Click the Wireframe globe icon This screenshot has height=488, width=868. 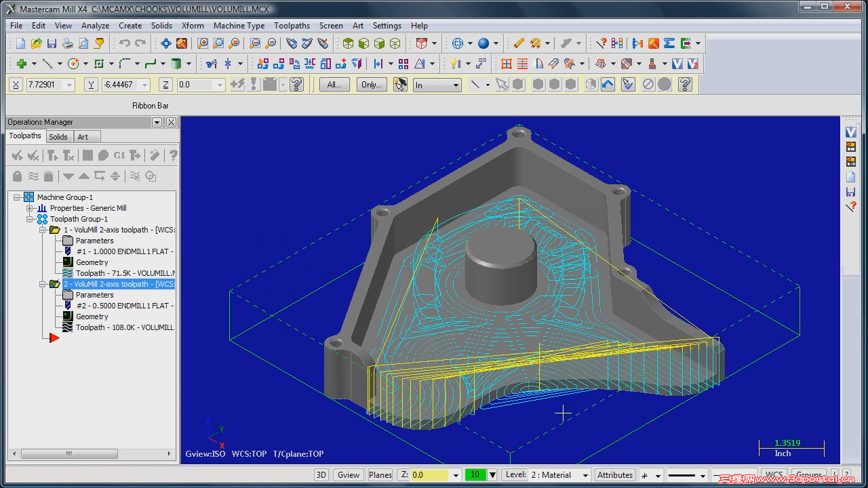point(458,43)
